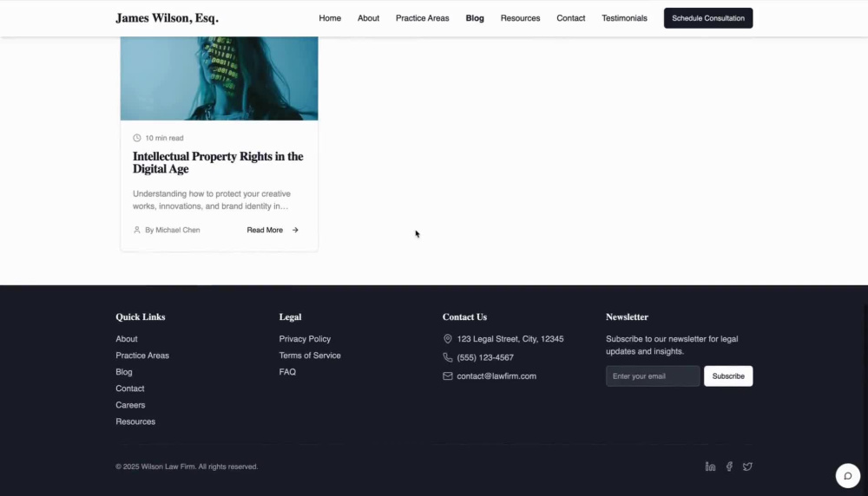Select Blog in the top navigation
Screen dimensions: 868x496
point(475,18)
